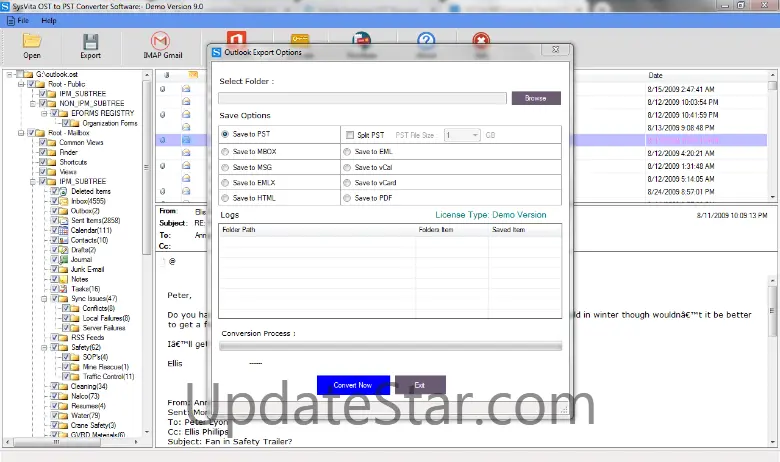
Task: Click the attachment column header icon
Action: 167,75
